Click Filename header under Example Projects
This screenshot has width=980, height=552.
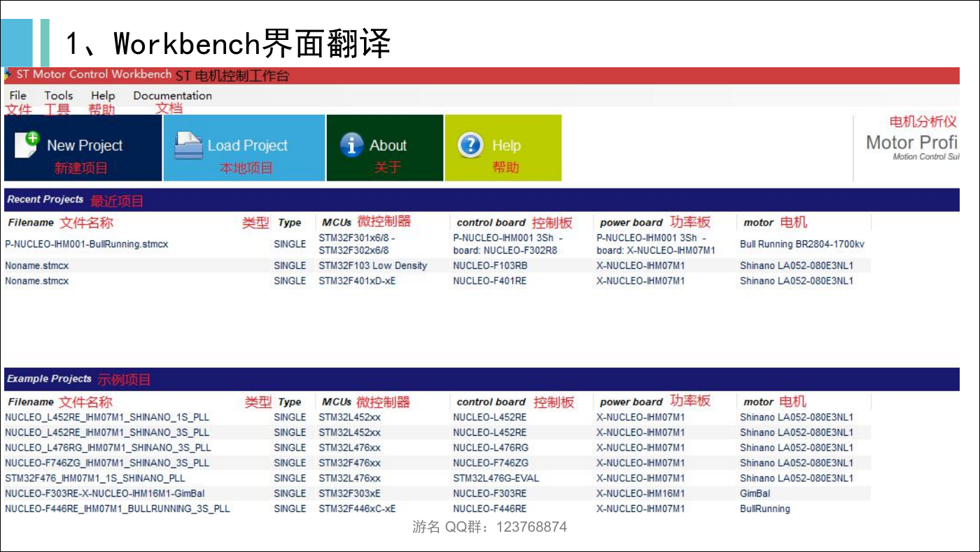coord(31,402)
